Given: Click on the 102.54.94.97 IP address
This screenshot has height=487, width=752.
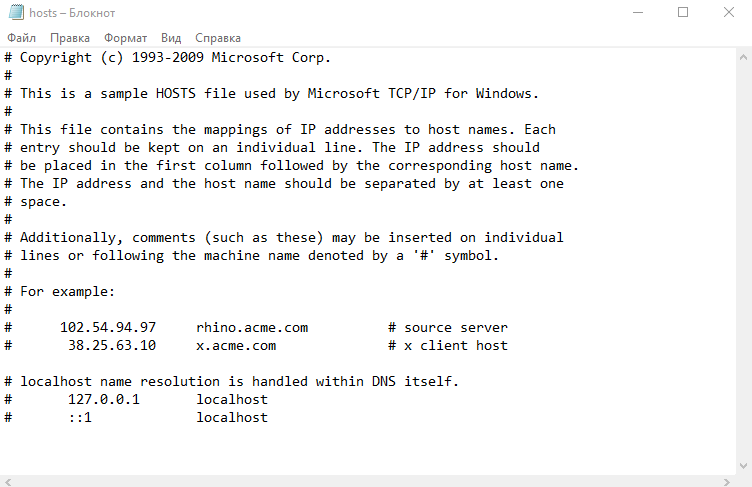Looking at the screenshot, I should point(108,327).
